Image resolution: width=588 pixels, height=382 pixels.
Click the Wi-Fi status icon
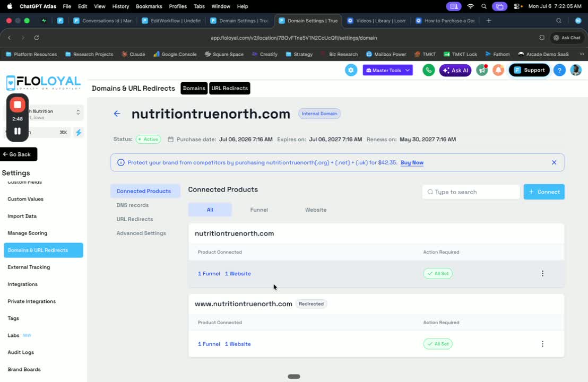470,6
